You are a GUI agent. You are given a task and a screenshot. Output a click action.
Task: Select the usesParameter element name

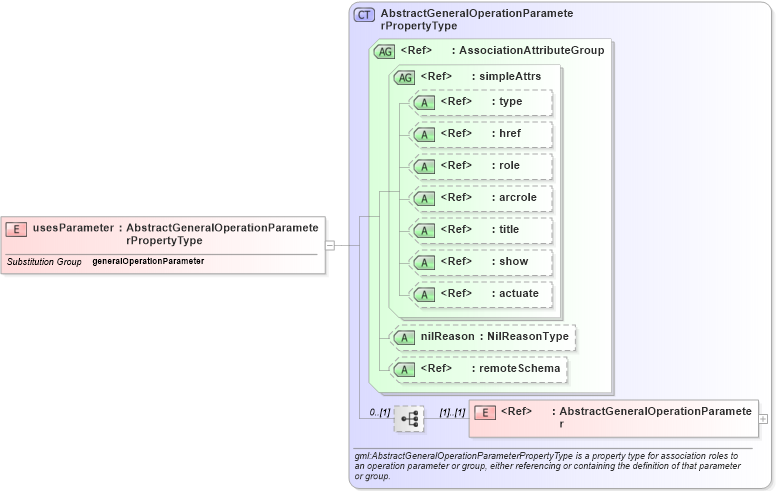coord(73,228)
